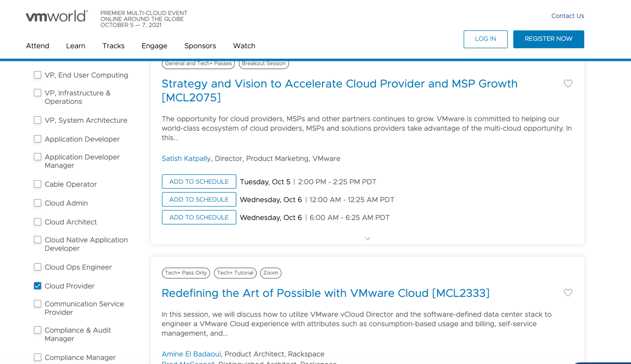The width and height of the screenshot is (631, 364).
Task: Favorite the MCL2333 session with heart icon
Action: pos(568,293)
